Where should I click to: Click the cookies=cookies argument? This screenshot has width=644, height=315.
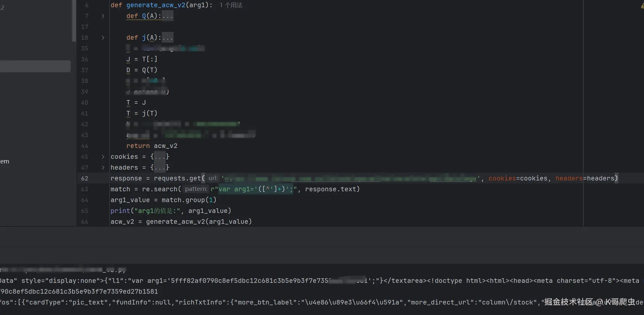[518, 178]
